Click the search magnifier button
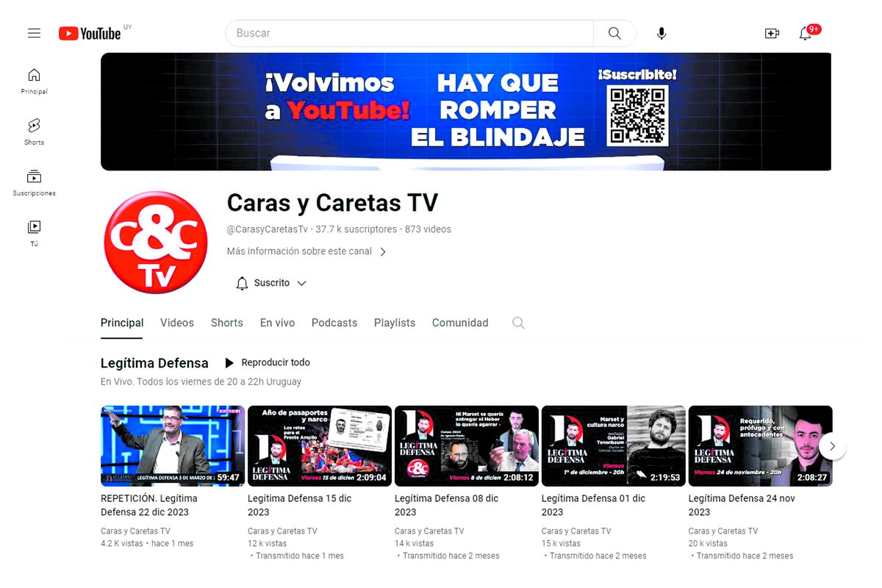The image size is (882, 588). coord(614,33)
